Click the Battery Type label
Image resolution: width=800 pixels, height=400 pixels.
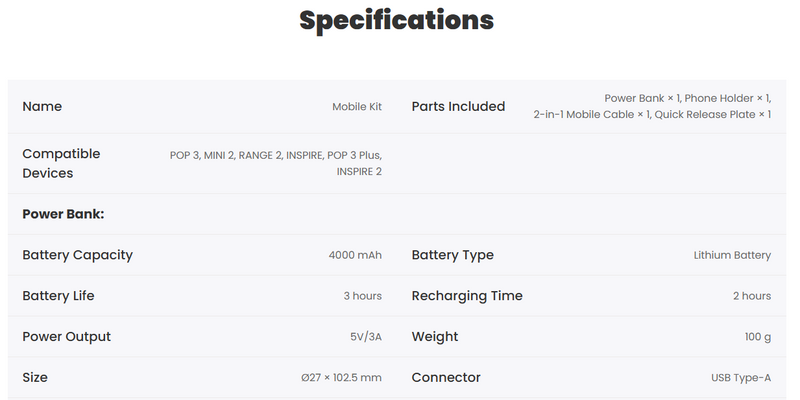(x=453, y=255)
